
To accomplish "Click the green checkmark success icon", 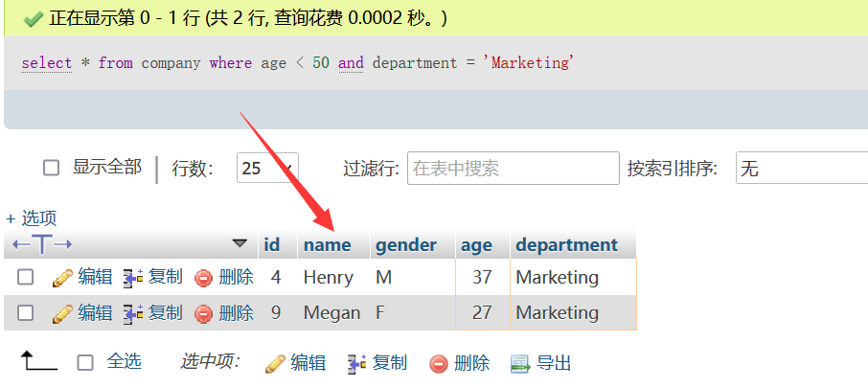I will click(x=34, y=19).
